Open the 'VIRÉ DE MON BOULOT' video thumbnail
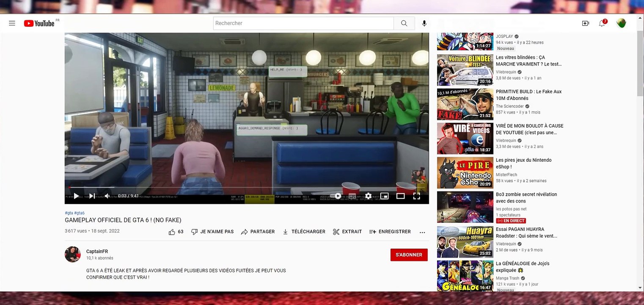The height and width of the screenshot is (305, 644). [465, 139]
